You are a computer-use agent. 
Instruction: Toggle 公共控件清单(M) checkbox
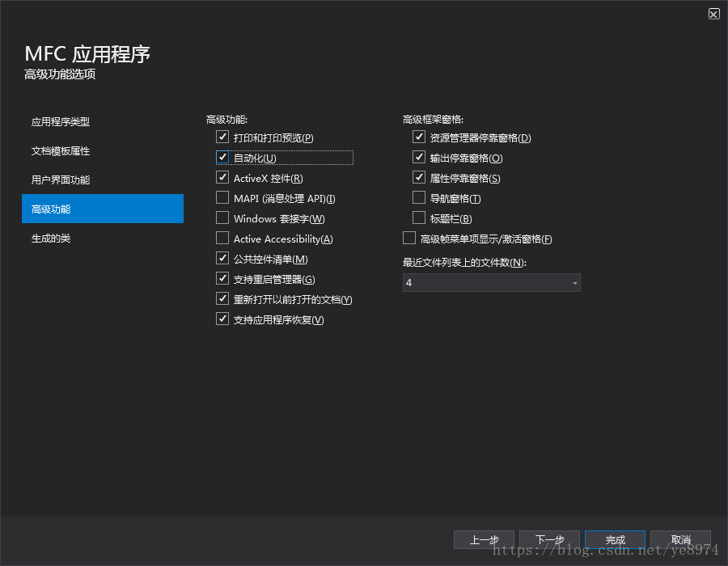(222, 259)
